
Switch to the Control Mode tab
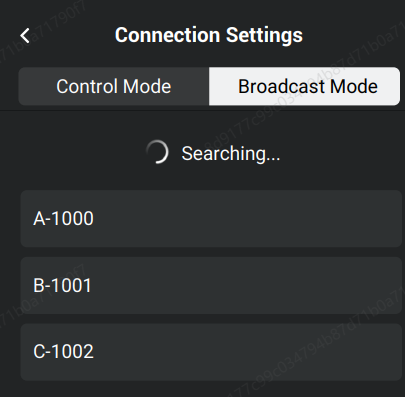click(x=114, y=86)
